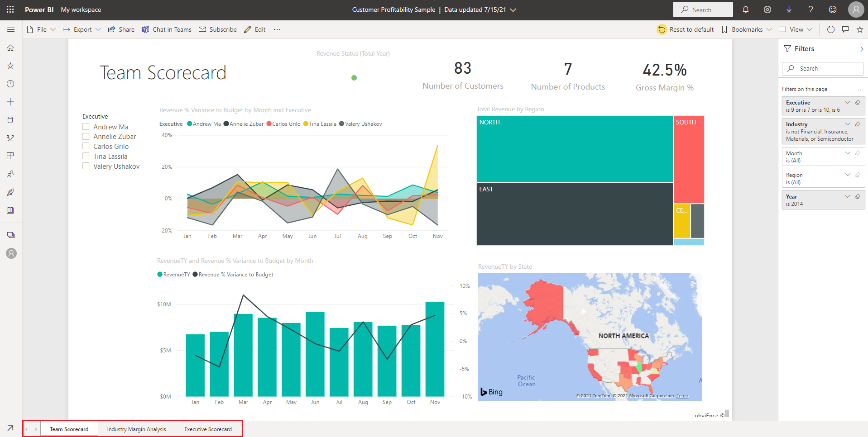Open more options ellipsis in toolbar
This screenshot has width=868, height=437.
tap(277, 29)
